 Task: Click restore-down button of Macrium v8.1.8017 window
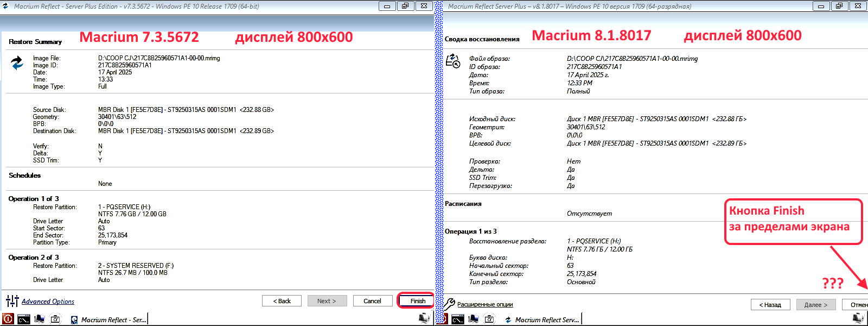(839, 6)
